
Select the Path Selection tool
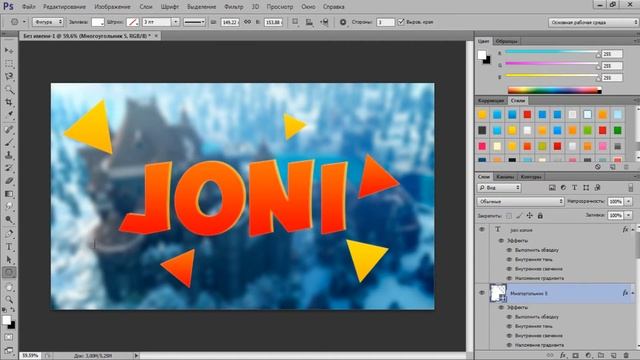9,259
